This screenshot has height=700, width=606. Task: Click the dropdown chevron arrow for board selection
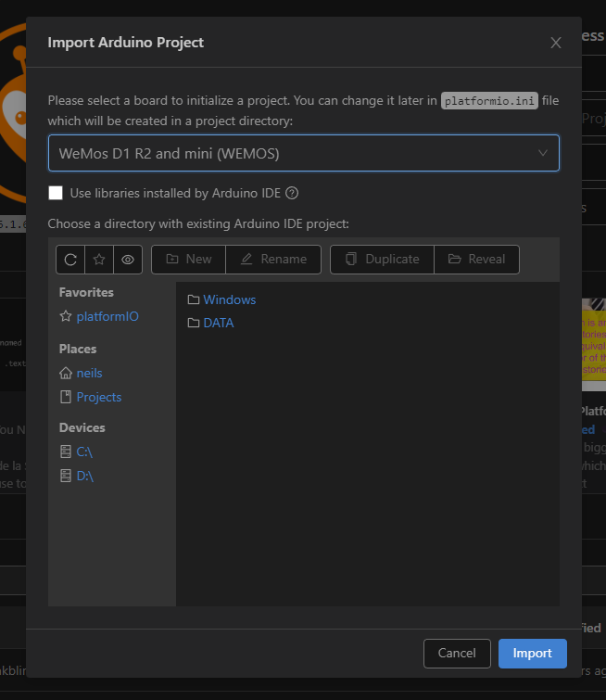pos(543,153)
